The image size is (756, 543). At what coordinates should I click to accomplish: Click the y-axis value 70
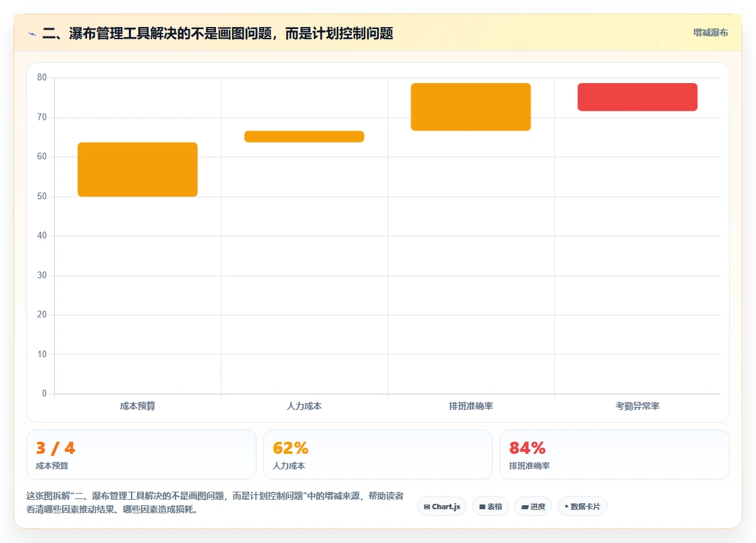[42, 118]
